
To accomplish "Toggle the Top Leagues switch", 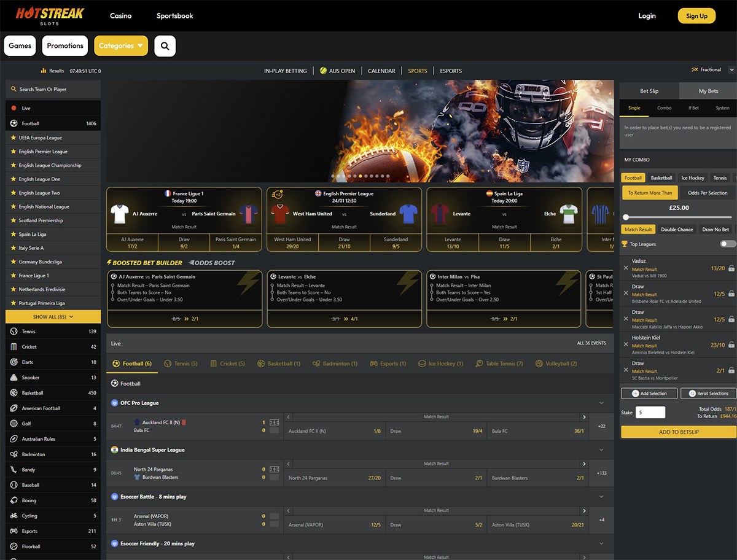I will pos(728,244).
